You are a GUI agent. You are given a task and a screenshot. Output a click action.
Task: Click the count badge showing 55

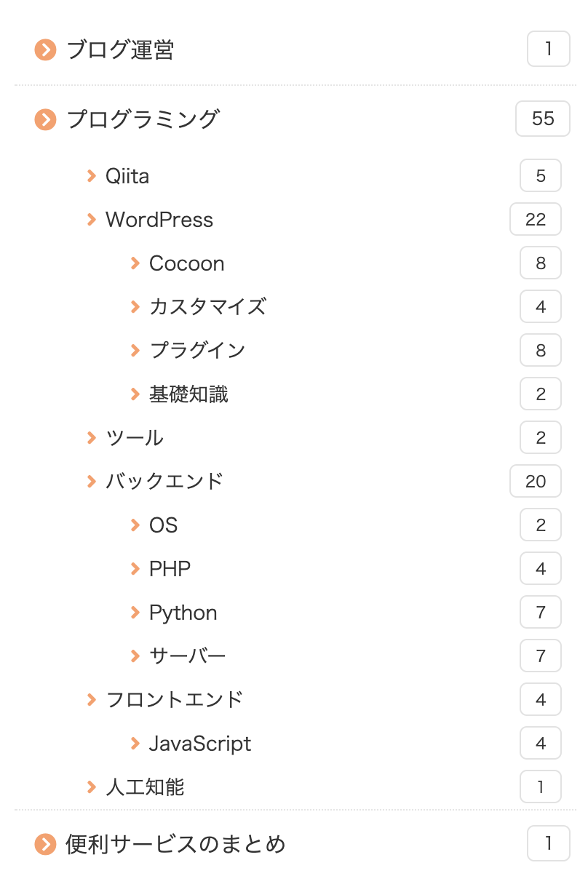tap(542, 119)
